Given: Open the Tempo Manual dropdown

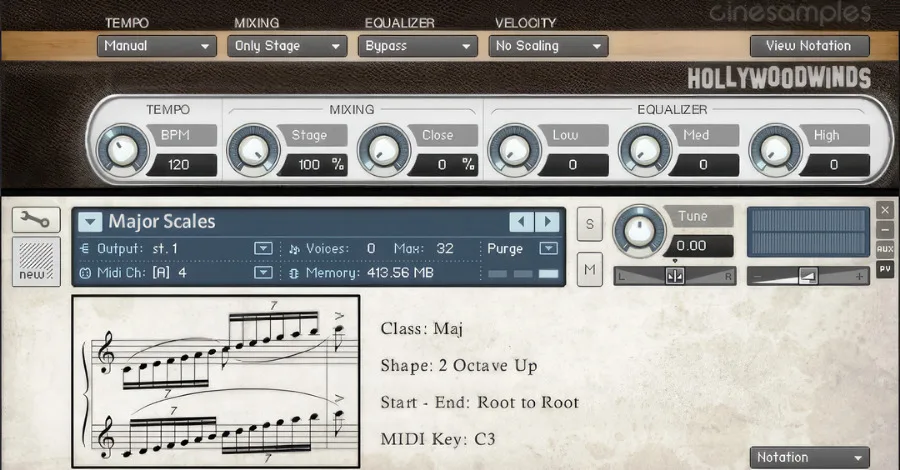Looking at the screenshot, I should pyautogui.click(x=157, y=46).
